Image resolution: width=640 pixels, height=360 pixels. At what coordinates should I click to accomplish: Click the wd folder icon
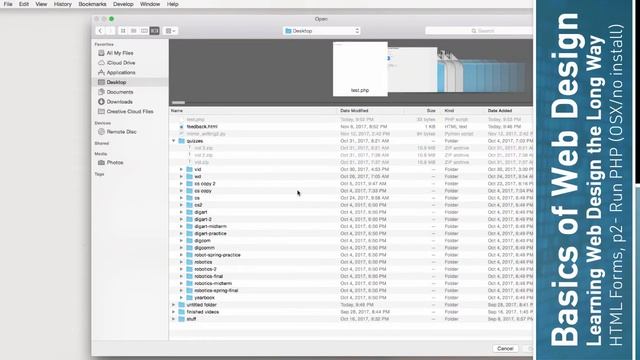[189, 177]
